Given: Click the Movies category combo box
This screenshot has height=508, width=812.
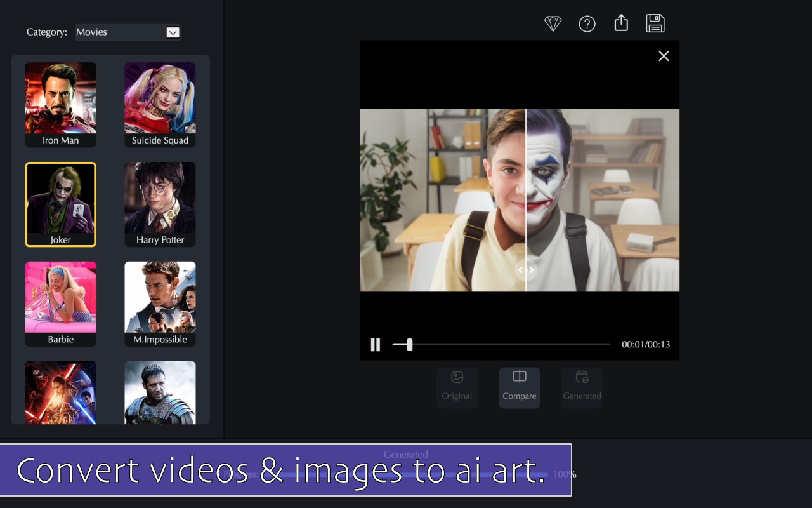Looking at the screenshot, I should click(121, 32).
